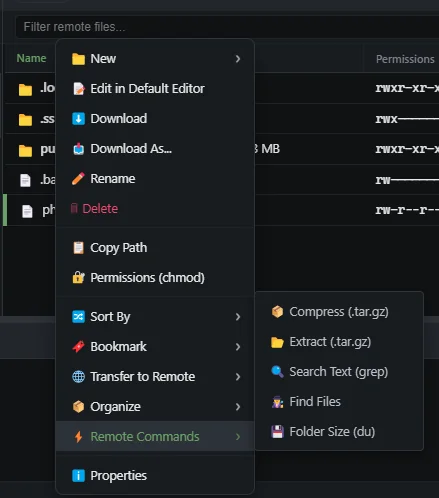Choose Extract (.tar.gz) command
The height and width of the screenshot is (498, 439).
click(339, 342)
